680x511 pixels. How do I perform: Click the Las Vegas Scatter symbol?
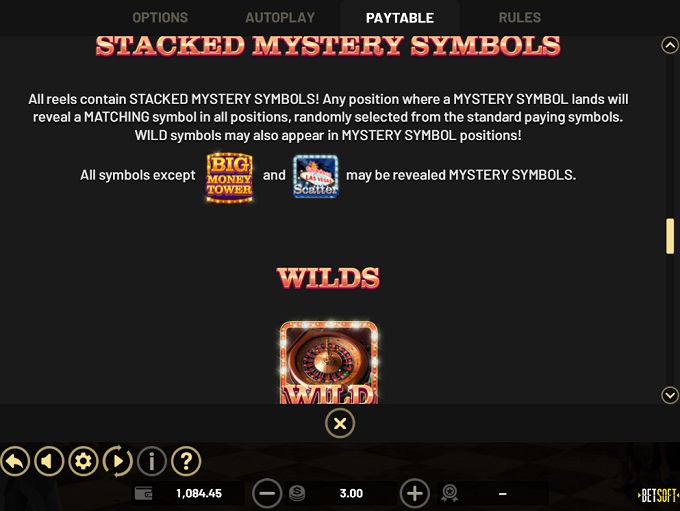[x=316, y=177]
